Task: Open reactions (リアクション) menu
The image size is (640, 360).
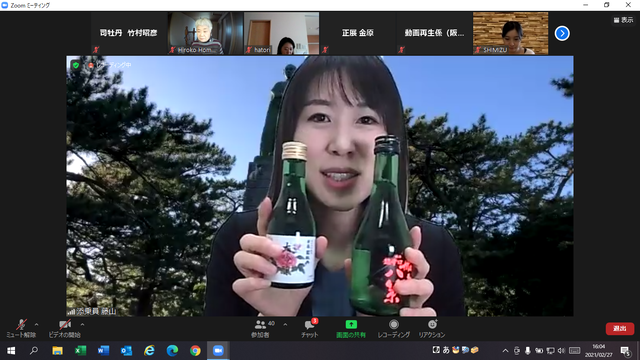Action: click(432, 329)
